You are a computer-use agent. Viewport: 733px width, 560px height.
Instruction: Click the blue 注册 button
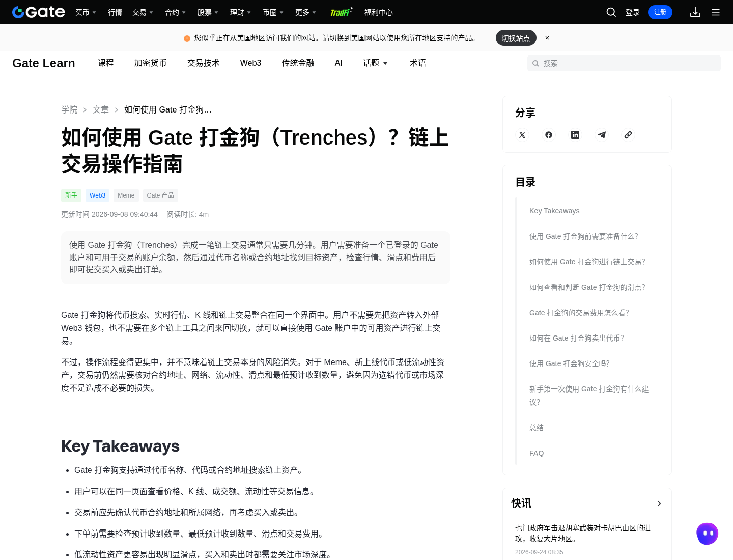(x=660, y=12)
